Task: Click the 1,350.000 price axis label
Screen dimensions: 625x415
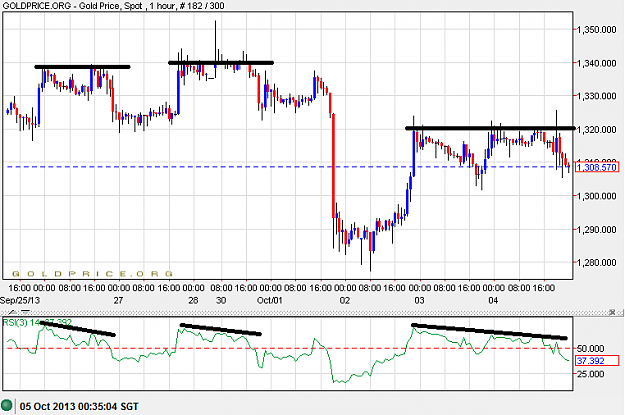Action: [x=597, y=30]
